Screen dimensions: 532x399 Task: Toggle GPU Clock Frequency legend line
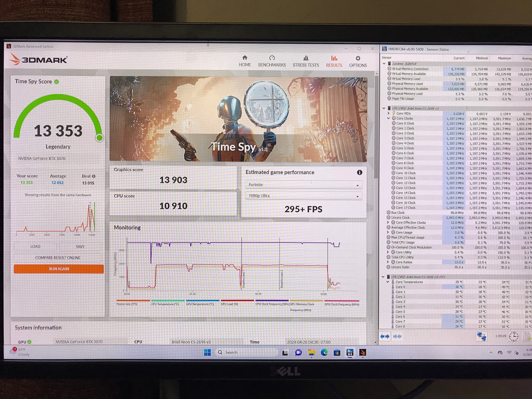(x=342, y=303)
